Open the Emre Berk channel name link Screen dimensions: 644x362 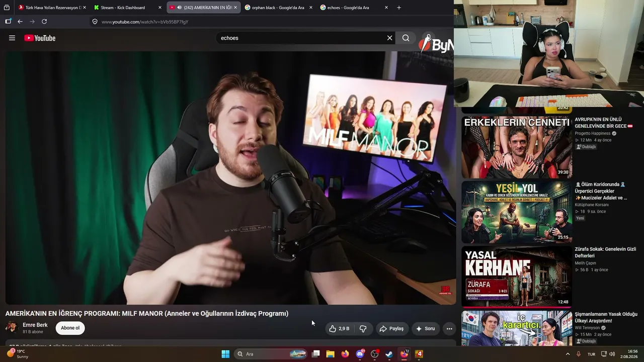pos(35,325)
